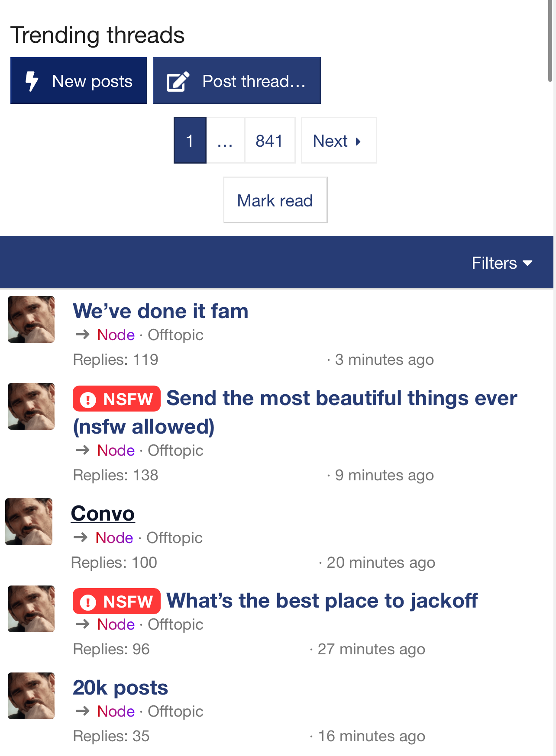Image resolution: width=556 pixels, height=756 pixels.
Task: Click avatar beside 20k posts thread
Action: [x=31, y=696]
